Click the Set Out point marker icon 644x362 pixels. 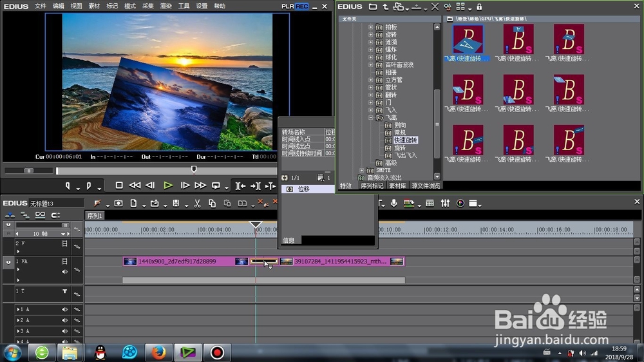pyautogui.click(x=89, y=186)
